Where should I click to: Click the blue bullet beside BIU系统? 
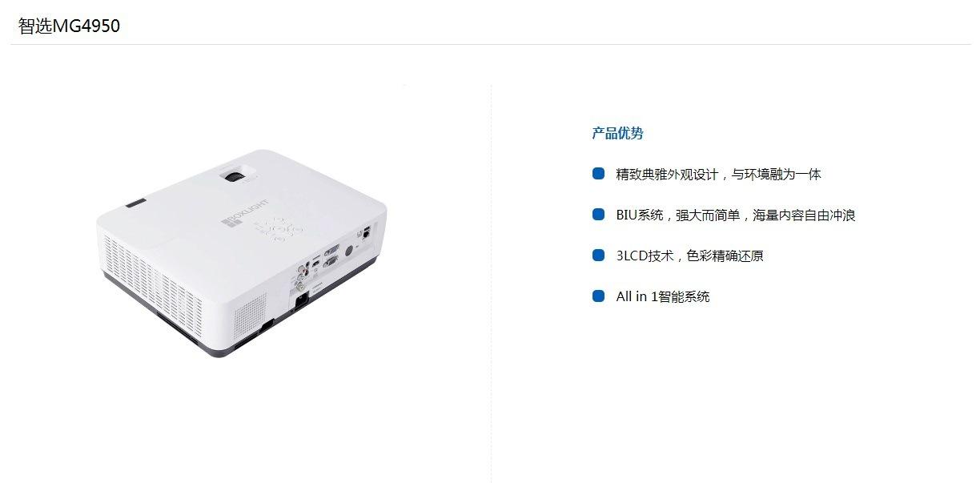(x=598, y=215)
